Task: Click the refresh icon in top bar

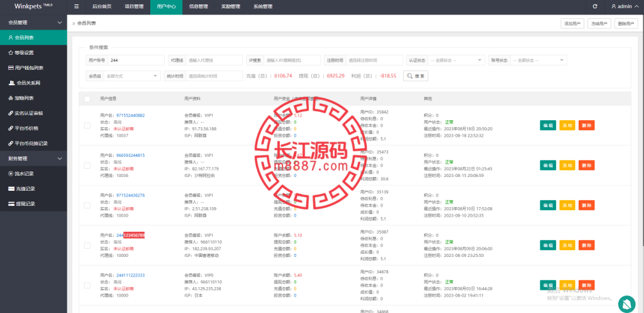Action: 595,6
